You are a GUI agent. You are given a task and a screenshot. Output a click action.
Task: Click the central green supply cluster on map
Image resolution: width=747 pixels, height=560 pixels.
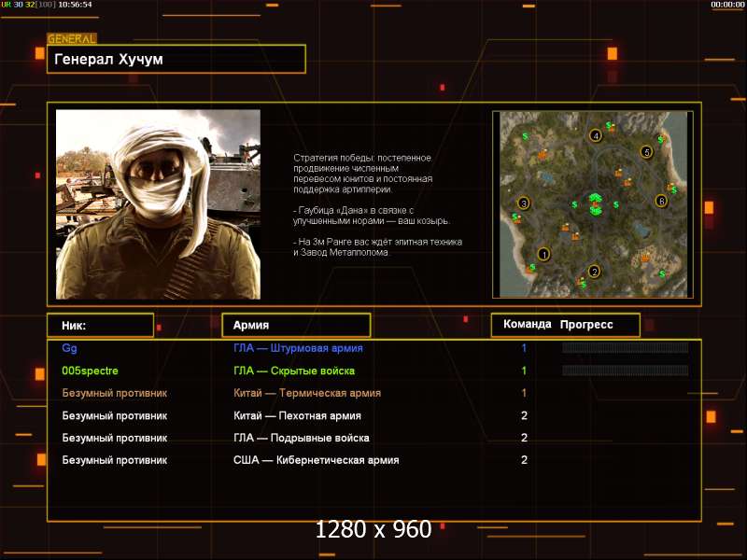[x=595, y=203]
